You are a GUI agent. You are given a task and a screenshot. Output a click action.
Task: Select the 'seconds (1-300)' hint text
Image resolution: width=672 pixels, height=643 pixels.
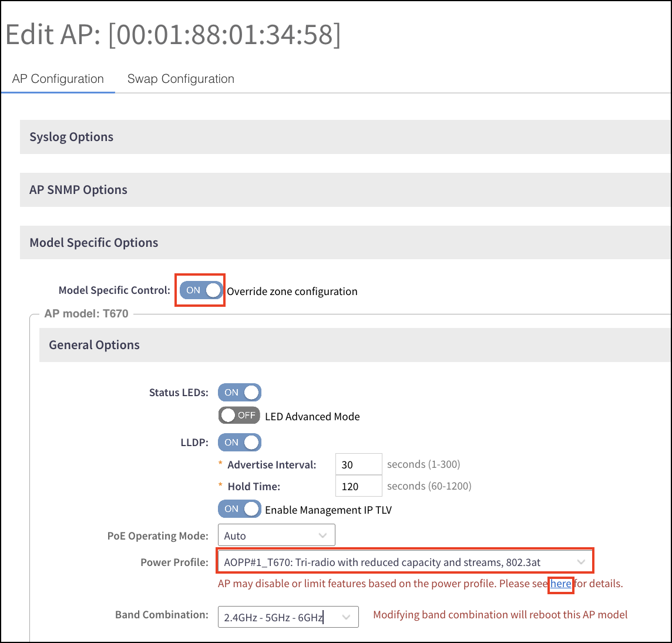tap(424, 464)
